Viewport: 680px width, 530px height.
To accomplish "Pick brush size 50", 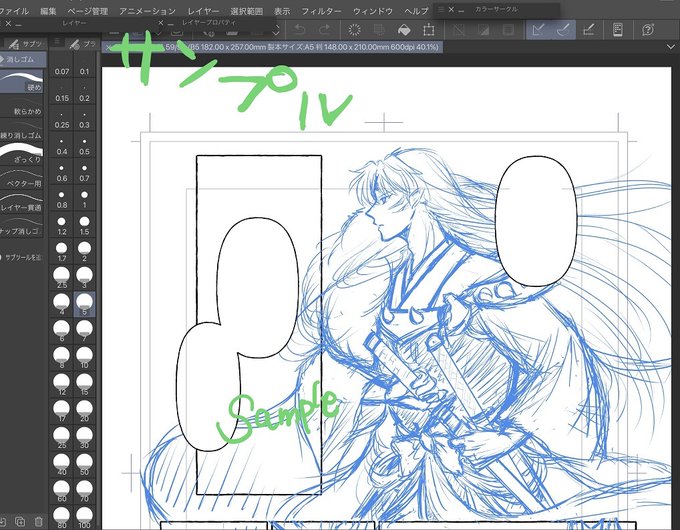I will point(85,465).
